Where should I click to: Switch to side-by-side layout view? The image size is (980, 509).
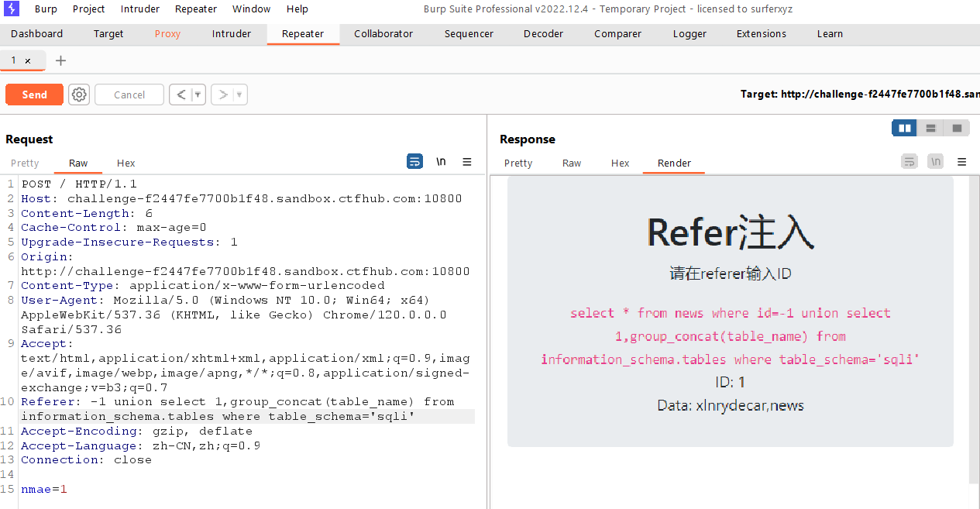point(905,128)
